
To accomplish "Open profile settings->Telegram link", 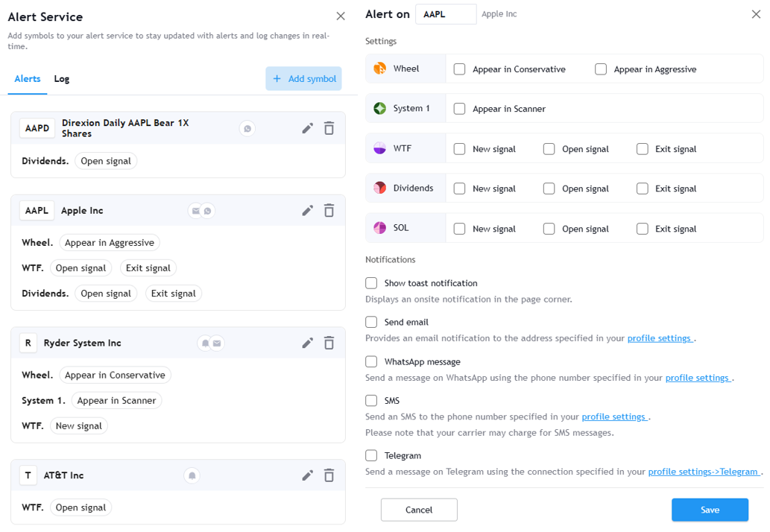I will point(704,472).
